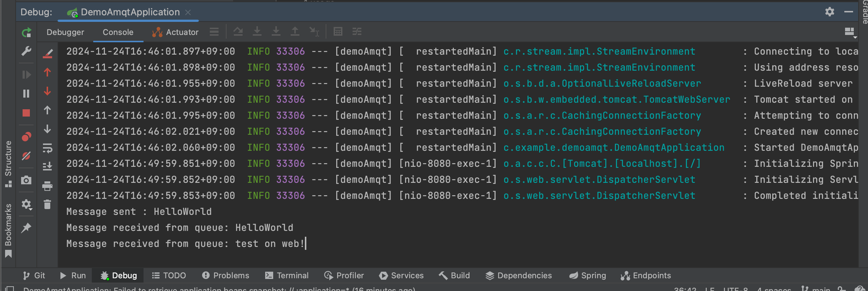Open the wrench settings icon in debug sidebar
Image resolution: width=868 pixels, height=291 pixels.
[26, 51]
